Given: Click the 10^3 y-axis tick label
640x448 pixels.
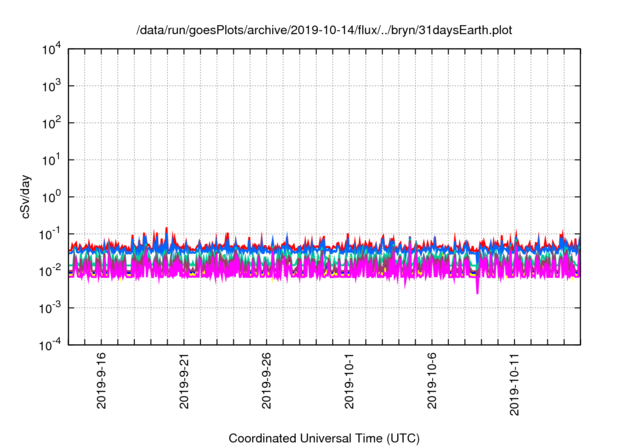Looking at the screenshot, I should (51, 87).
